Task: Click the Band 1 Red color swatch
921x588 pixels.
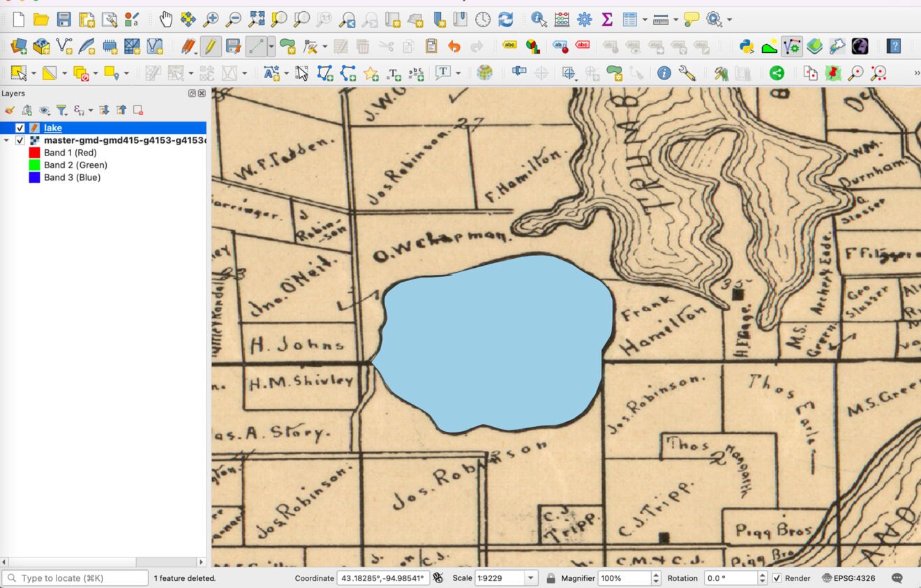Action: [35, 152]
